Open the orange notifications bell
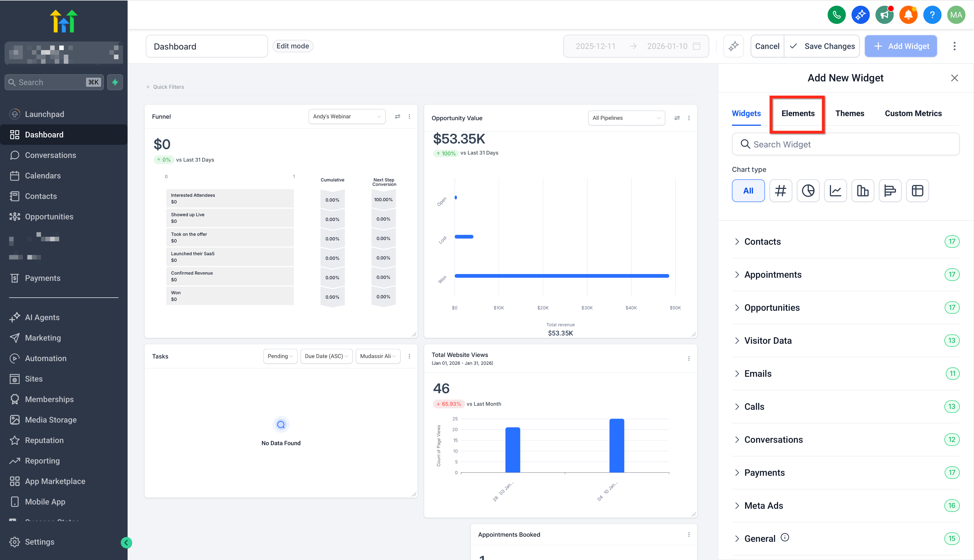This screenshot has height=560, width=974. tap(908, 15)
